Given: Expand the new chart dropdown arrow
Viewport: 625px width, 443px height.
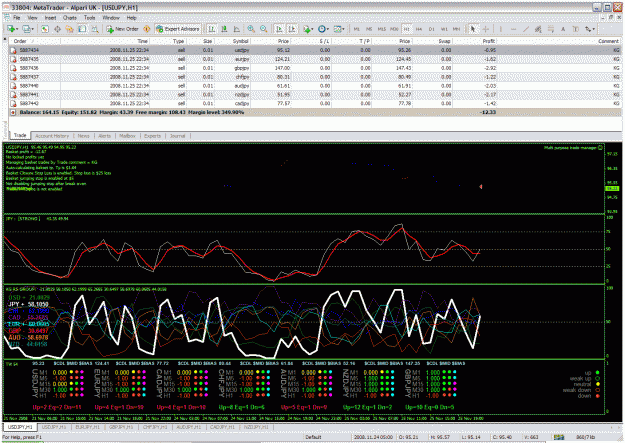Looking at the screenshot, I should click(x=17, y=29).
